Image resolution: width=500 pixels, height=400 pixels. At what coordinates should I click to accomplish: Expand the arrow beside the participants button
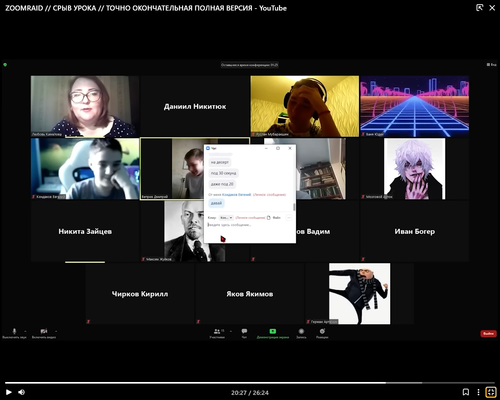pos(231,331)
